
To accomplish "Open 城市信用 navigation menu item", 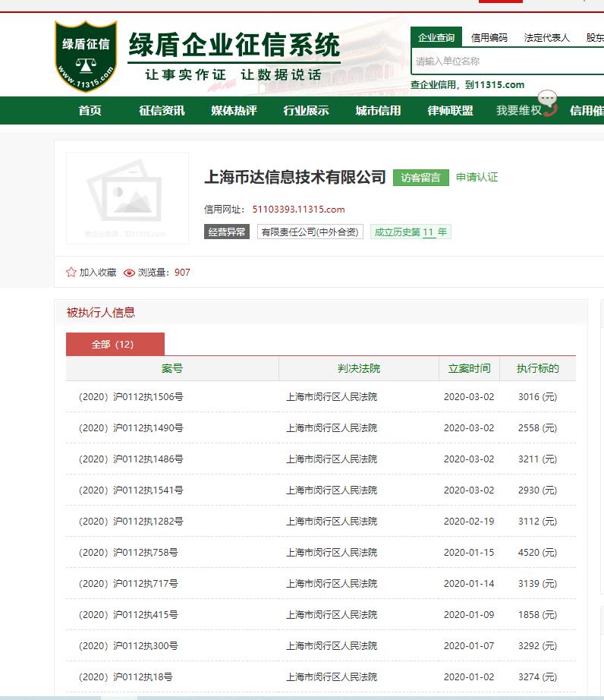I will (x=378, y=111).
